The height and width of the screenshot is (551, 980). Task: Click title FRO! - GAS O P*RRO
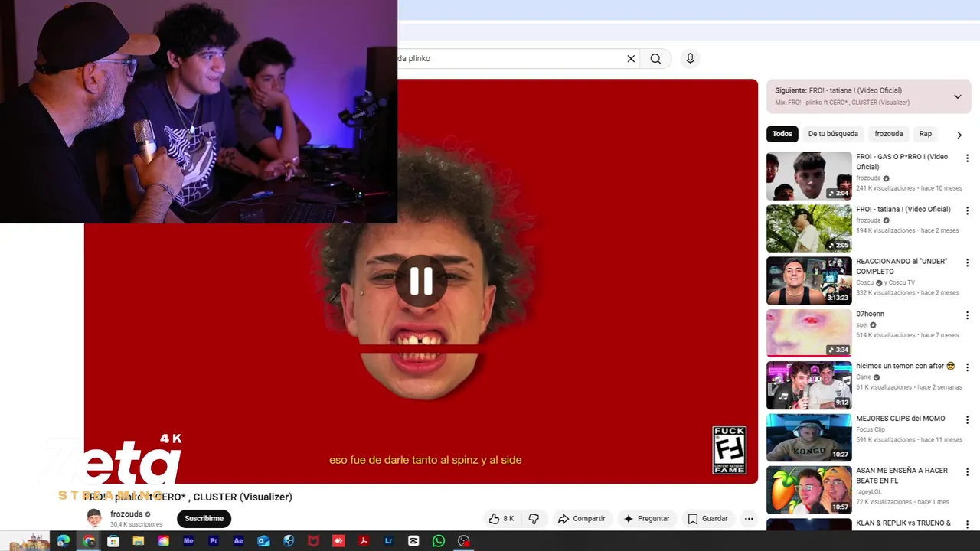902,161
